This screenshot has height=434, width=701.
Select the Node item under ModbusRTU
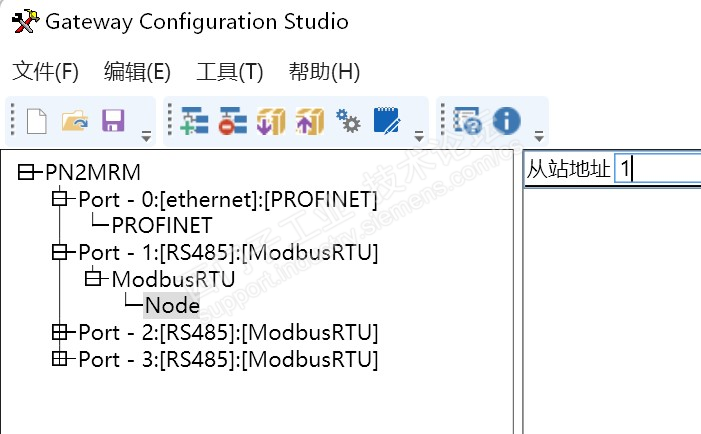coord(172,305)
